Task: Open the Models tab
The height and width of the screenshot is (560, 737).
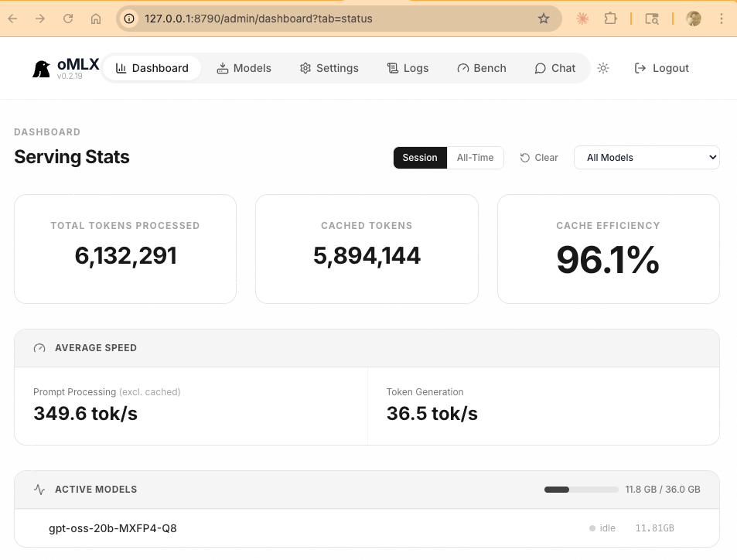Action: [x=244, y=68]
